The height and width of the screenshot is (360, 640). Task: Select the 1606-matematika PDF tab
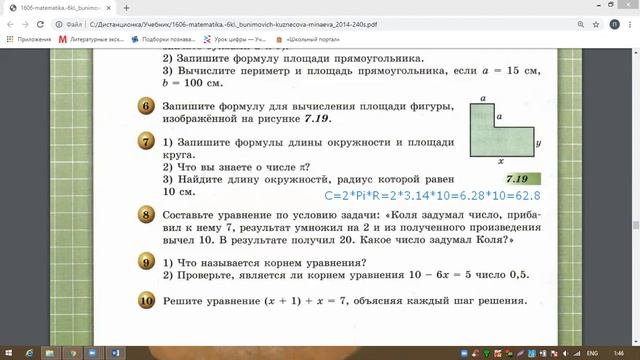point(60,8)
